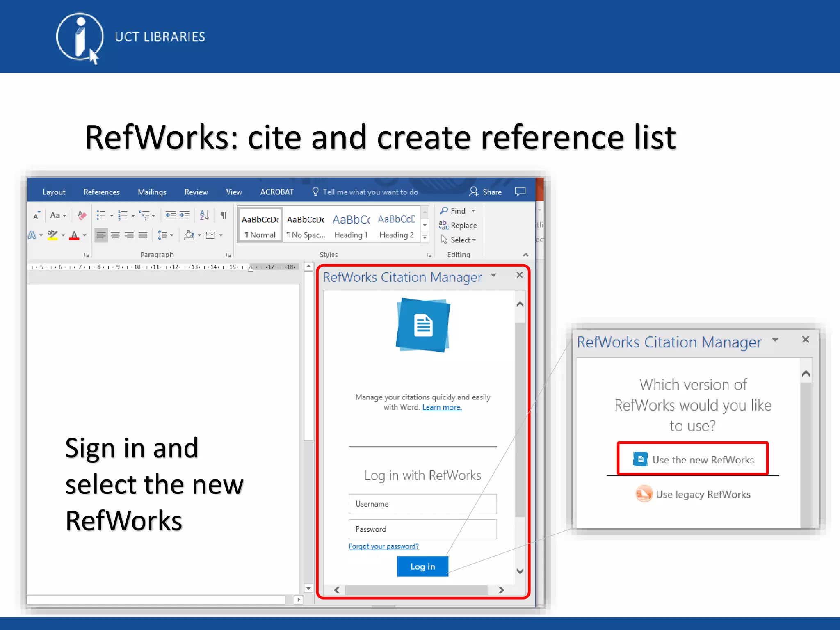Open the bullets style dropdown arrow

click(112, 216)
